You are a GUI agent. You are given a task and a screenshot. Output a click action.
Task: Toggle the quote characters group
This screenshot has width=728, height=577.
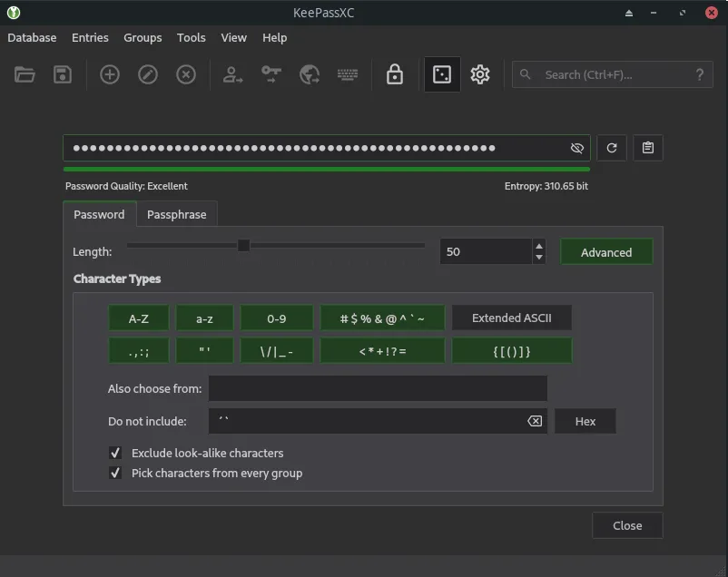[204, 351]
